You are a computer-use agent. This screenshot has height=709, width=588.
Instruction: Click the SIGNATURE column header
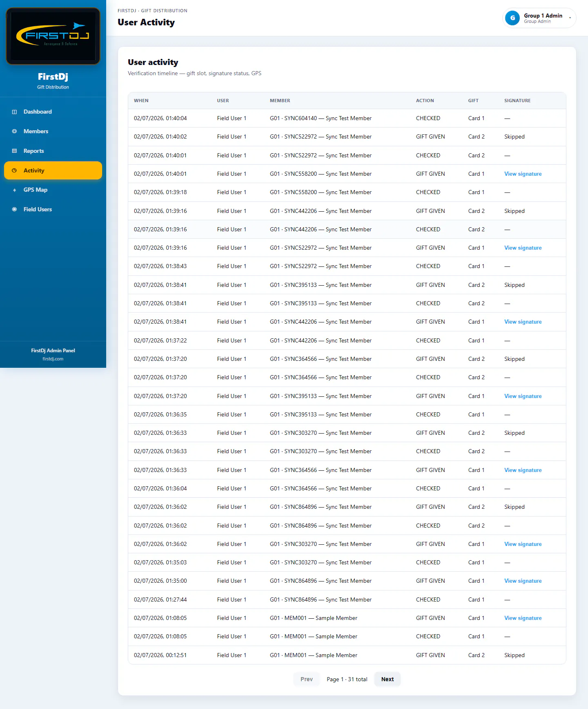tap(517, 101)
